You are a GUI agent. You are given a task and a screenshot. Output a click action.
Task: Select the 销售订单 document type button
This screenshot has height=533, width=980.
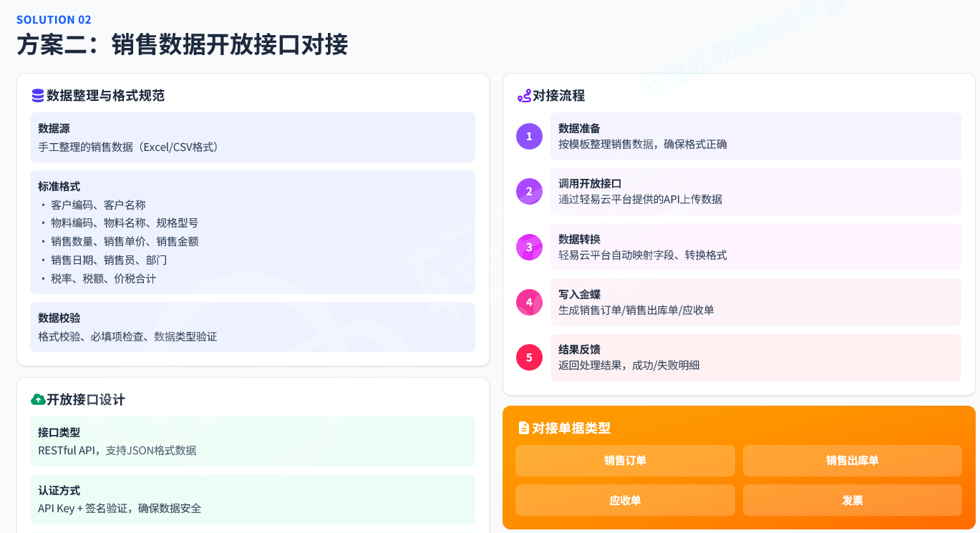click(625, 461)
